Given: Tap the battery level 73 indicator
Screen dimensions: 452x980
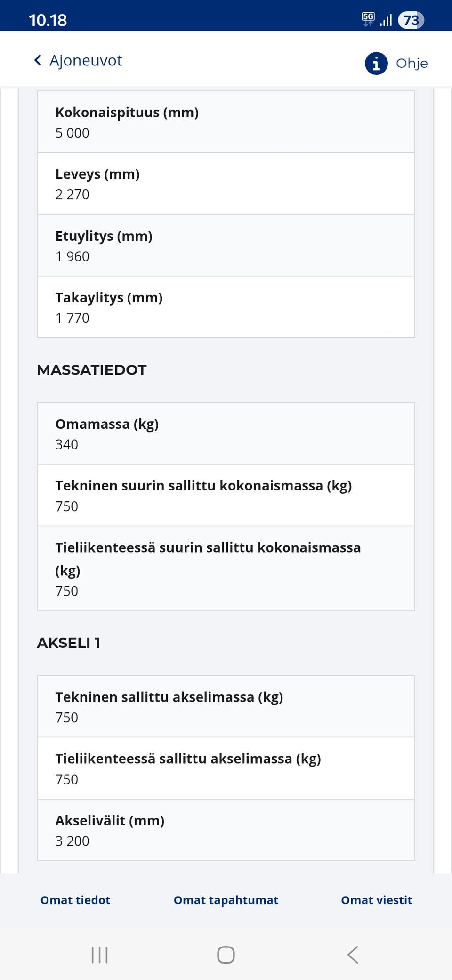Looking at the screenshot, I should (410, 20).
